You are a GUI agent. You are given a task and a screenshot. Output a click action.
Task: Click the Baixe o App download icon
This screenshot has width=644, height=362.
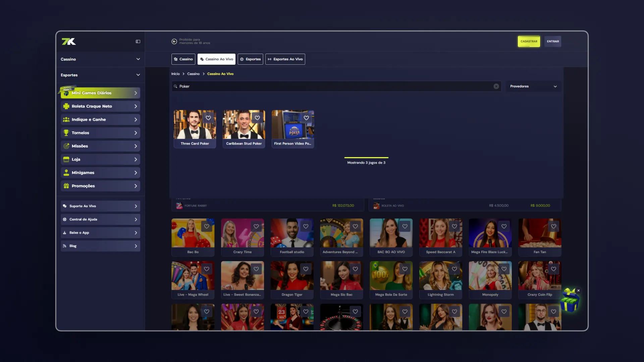(65, 233)
